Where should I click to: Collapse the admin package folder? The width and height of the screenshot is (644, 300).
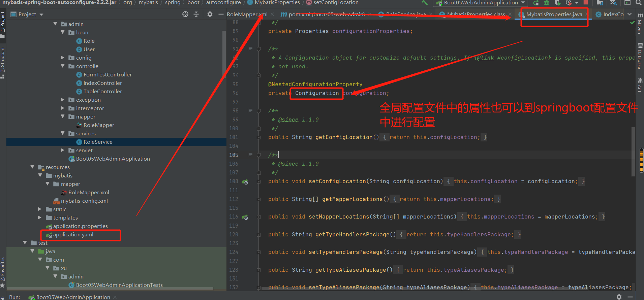(55, 24)
